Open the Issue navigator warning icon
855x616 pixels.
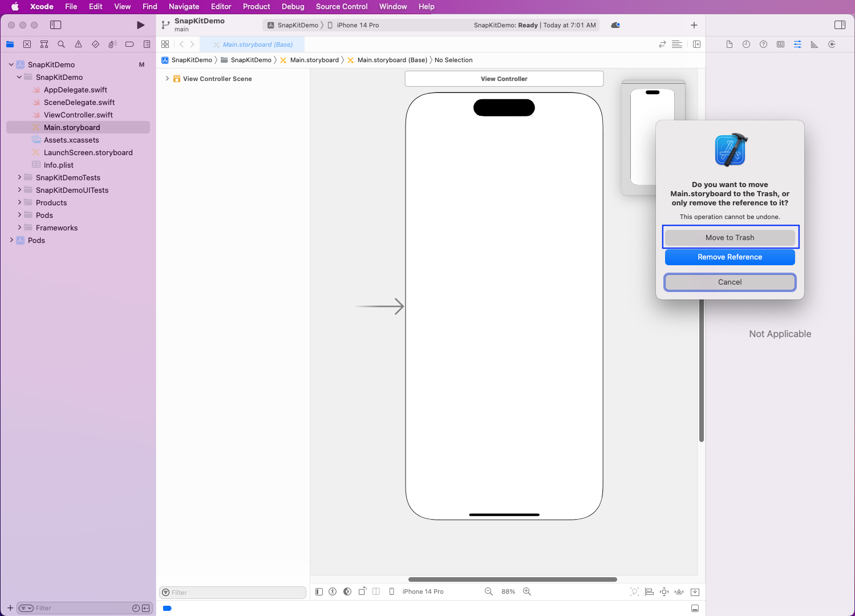[x=78, y=44]
